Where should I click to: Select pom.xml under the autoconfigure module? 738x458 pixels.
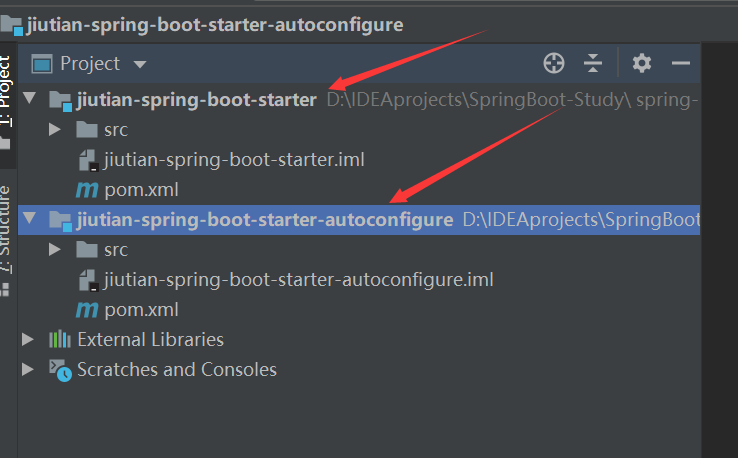[141, 309]
